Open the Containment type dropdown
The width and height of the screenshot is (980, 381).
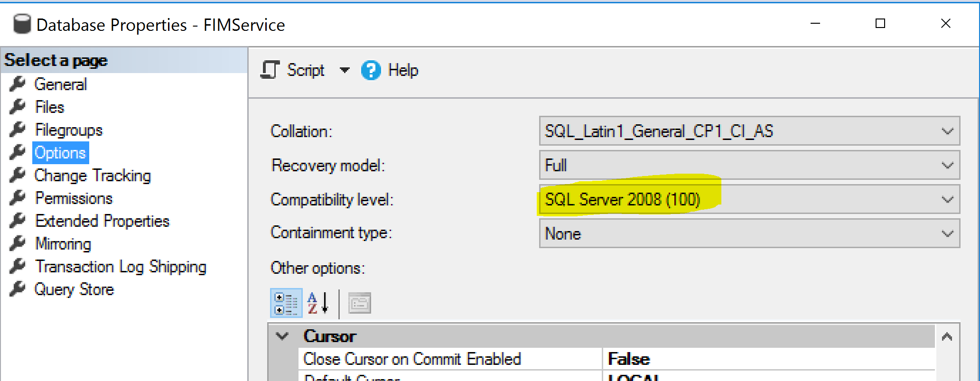(749, 233)
